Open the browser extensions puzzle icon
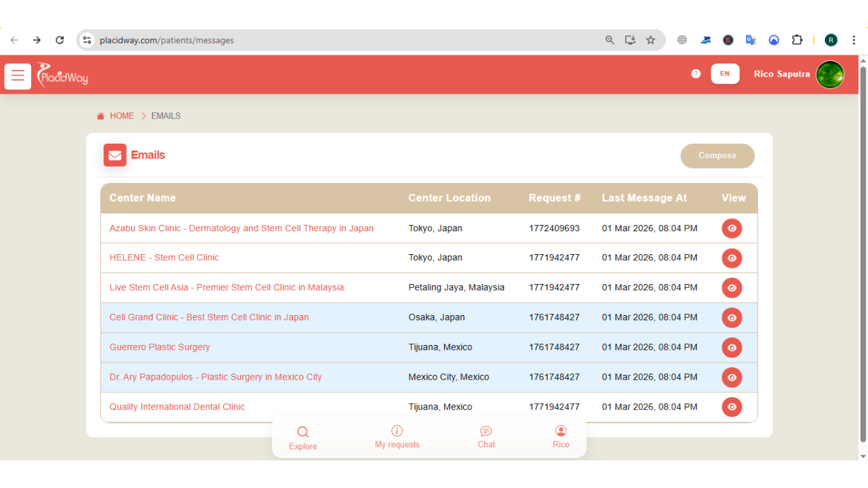 [x=797, y=39]
